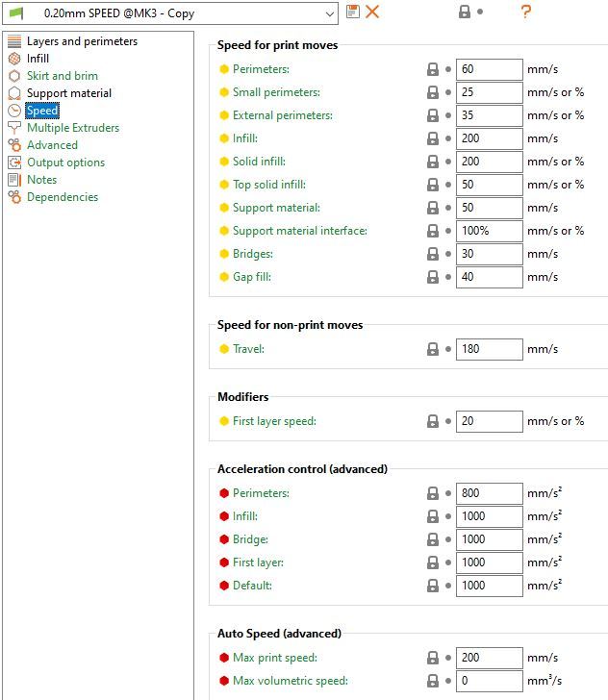Click the Max volumetric speed input field

(489, 681)
